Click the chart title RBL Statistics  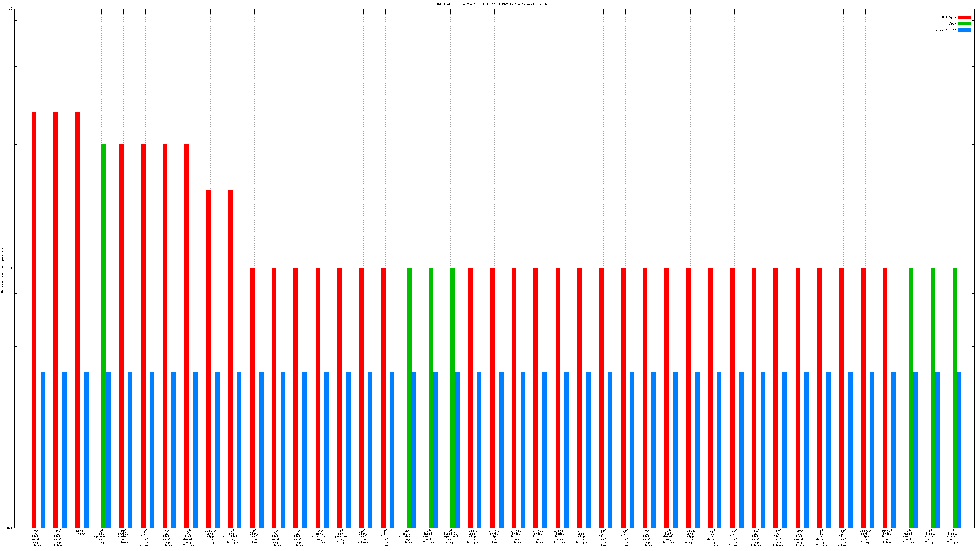[x=494, y=4]
